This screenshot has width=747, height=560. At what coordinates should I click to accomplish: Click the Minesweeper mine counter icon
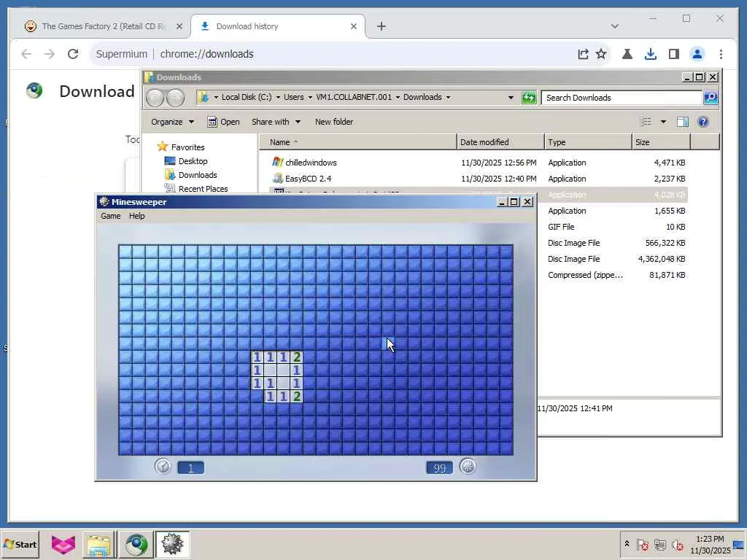(468, 466)
